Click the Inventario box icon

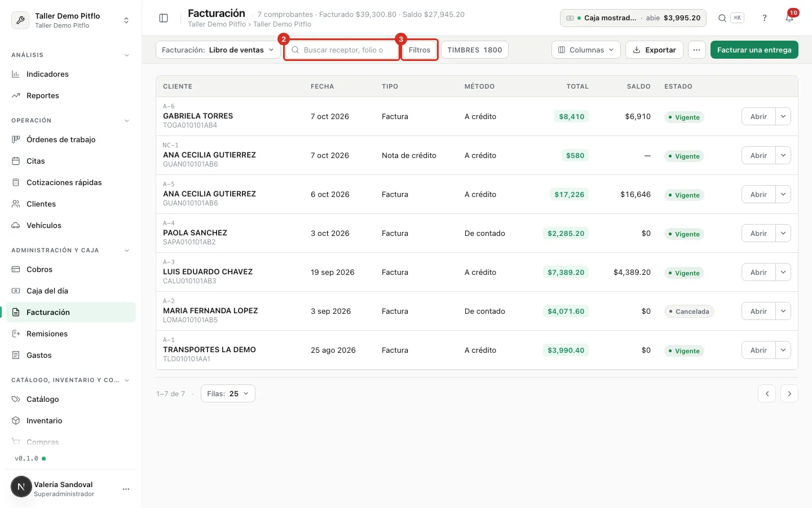16,421
